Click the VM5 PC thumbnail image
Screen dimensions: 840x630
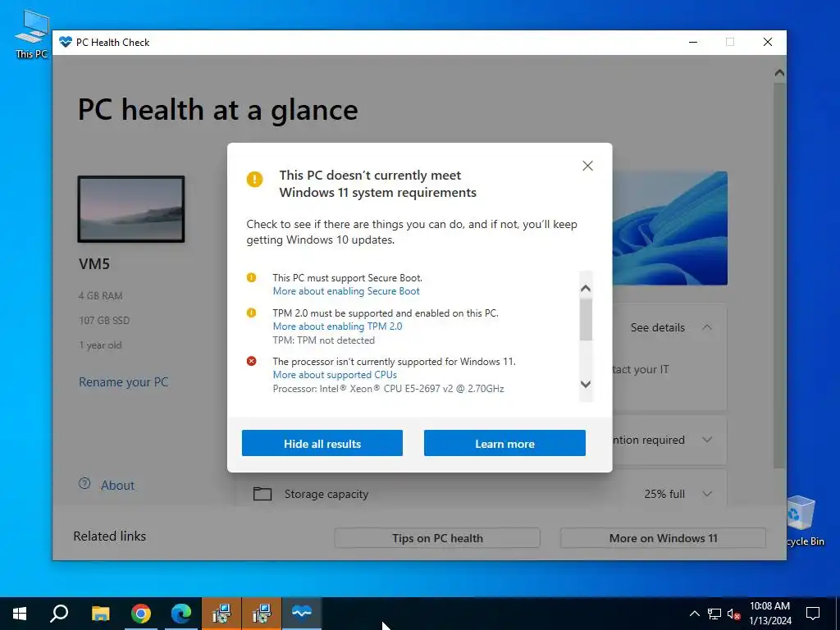point(131,209)
